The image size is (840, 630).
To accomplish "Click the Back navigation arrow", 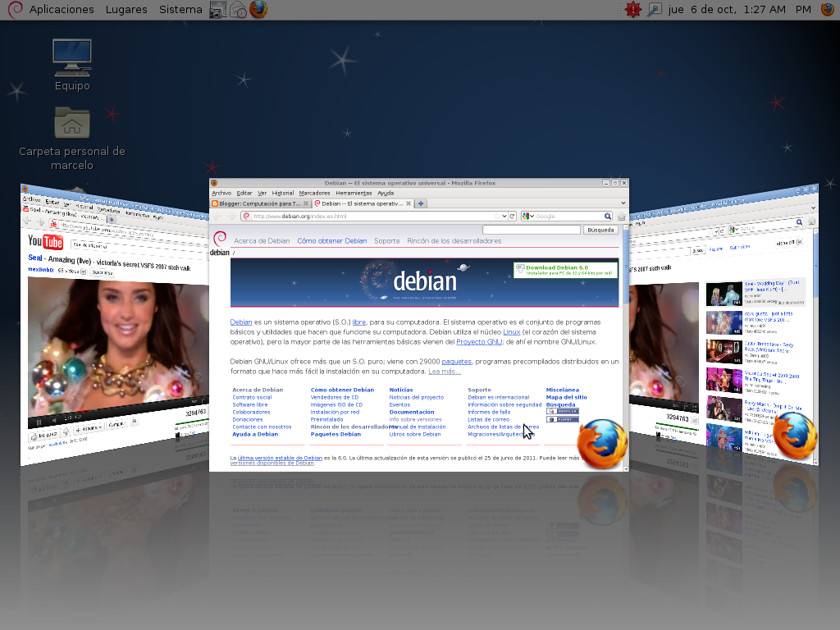I will click(x=216, y=216).
